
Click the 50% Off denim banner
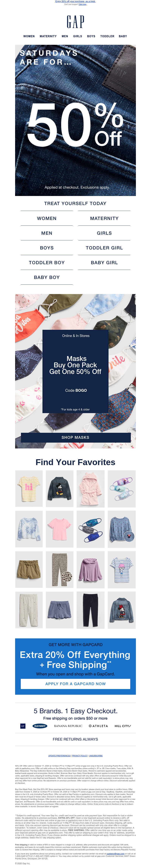point(75,120)
